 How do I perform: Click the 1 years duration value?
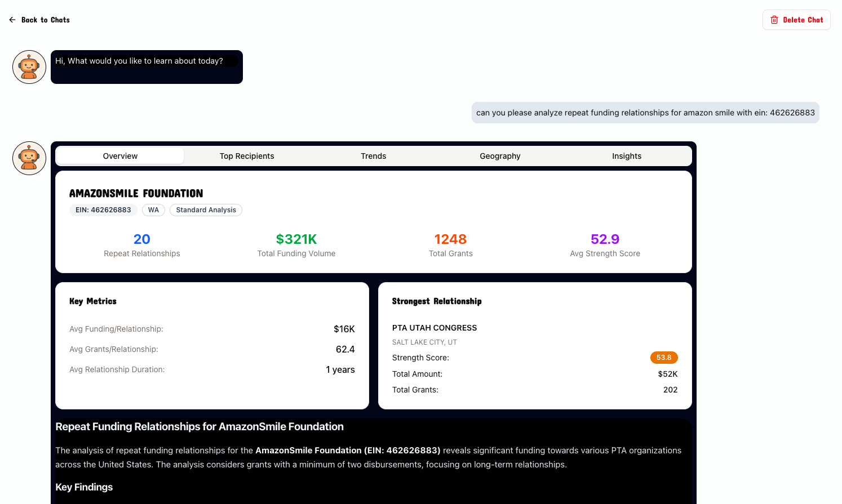(x=340, y=369)
